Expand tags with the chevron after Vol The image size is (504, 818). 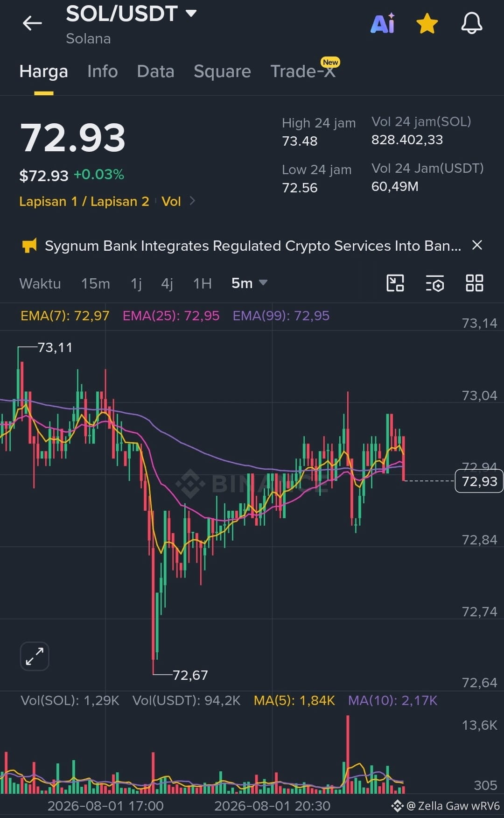[x=192, y=201]
